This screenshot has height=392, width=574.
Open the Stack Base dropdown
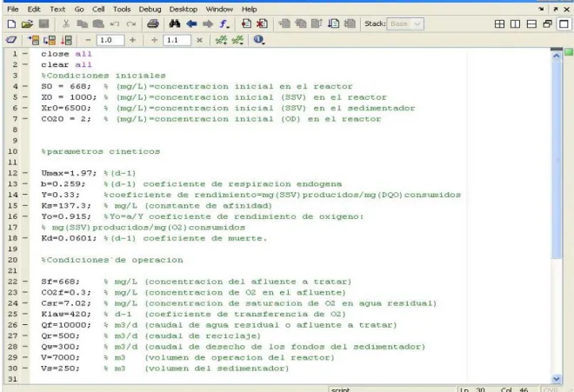(x=405, y=24)
